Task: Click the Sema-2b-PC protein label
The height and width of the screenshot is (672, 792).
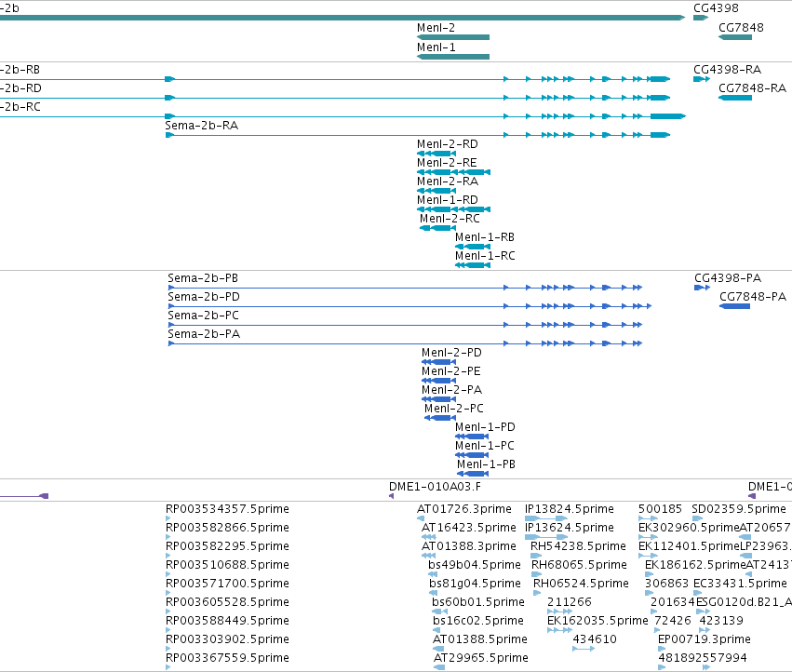Action: [x=203, y=316]
